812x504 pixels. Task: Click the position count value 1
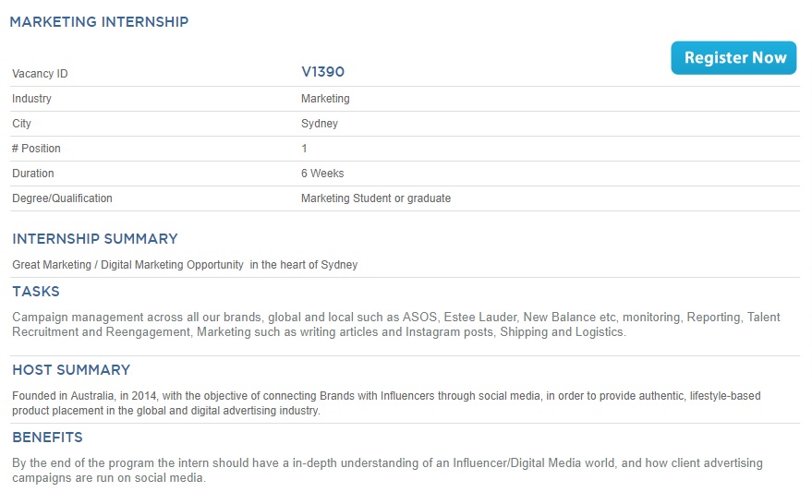click(305, 149)
